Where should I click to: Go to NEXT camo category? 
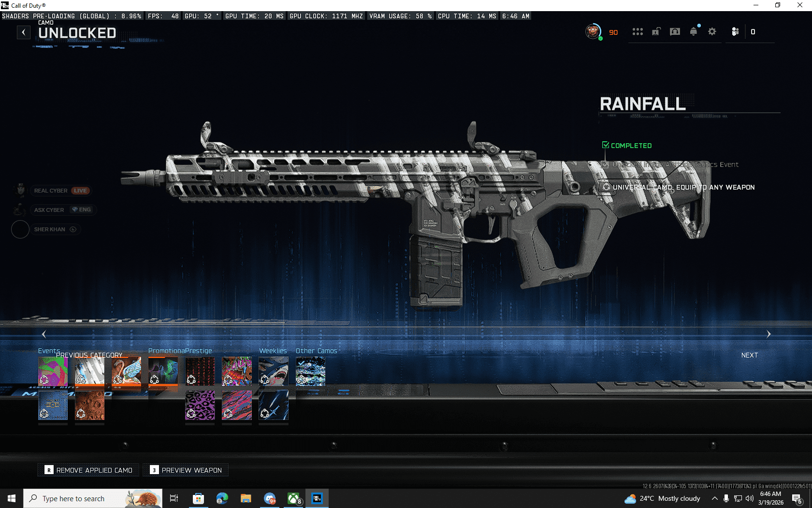(749, 355)
